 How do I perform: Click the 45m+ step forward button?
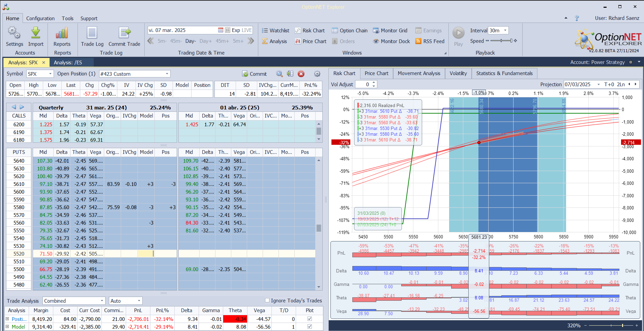222,41
